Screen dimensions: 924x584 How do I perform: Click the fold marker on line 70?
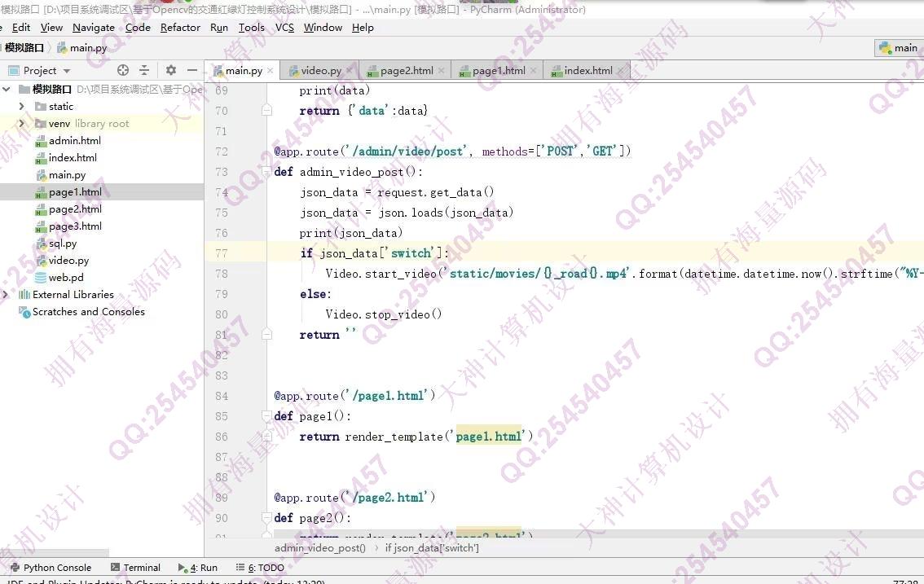pyautogui.click(x=267, y=110)
